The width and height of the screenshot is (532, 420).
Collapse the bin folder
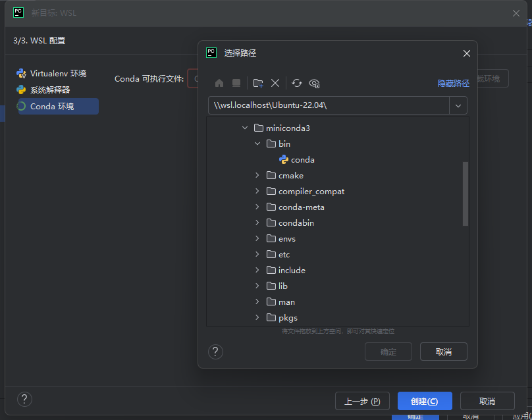(257, 144)
